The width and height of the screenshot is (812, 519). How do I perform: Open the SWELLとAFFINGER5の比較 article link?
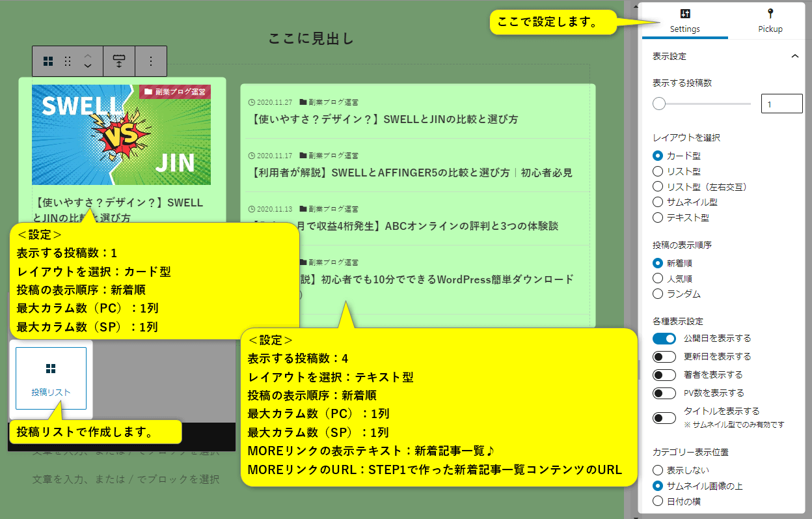coord(411,173)
